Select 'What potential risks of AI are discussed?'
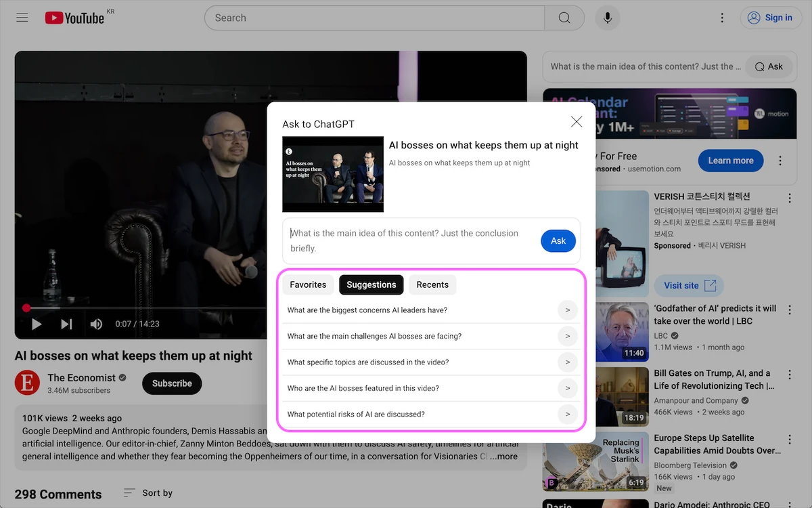812x508 pixels. pos(356,414)
